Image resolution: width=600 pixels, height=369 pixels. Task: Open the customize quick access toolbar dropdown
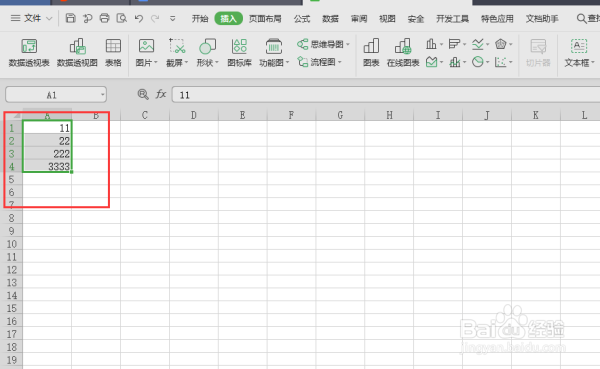pyautogui.click(x=173, y=18)
